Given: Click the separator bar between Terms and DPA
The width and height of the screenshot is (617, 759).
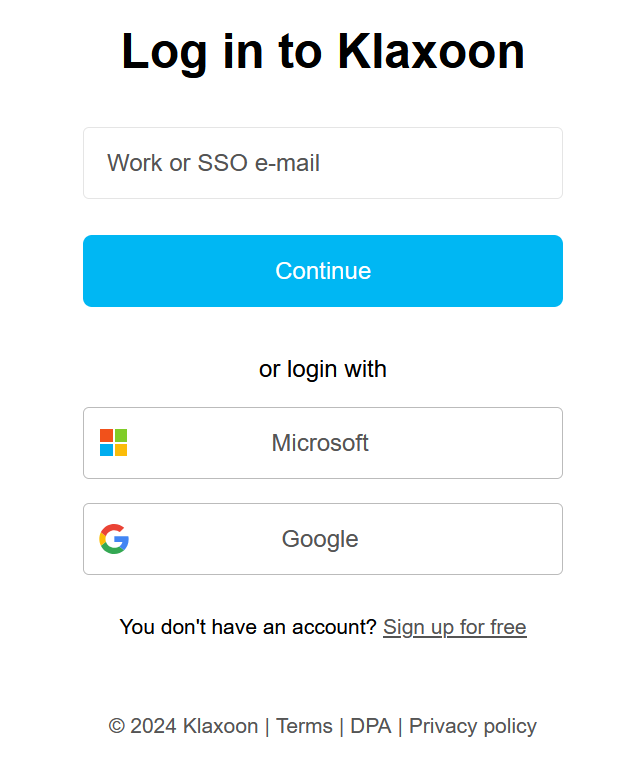Looking at the screenshot, I should pyautogui.click(x=341, y=726).
